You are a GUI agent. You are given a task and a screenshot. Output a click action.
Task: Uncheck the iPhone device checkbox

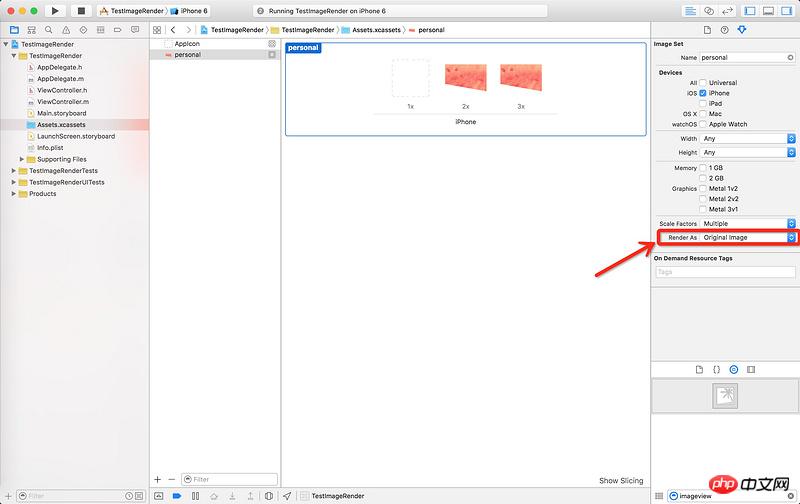[x=703, y=93]
